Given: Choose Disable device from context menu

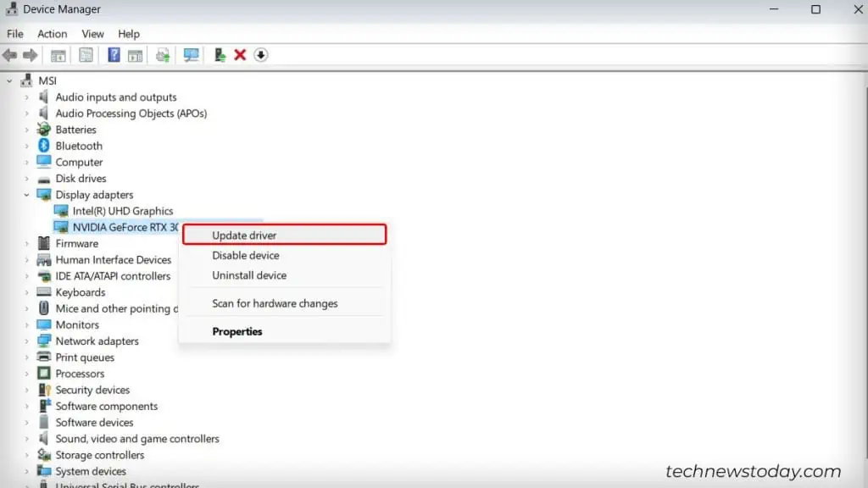Looking at the screenshot, I should [284, 255].
